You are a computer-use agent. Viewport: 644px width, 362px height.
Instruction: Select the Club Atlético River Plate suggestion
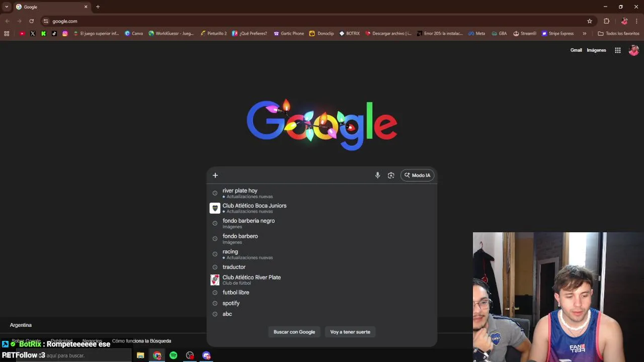click(x=322, y=280)
